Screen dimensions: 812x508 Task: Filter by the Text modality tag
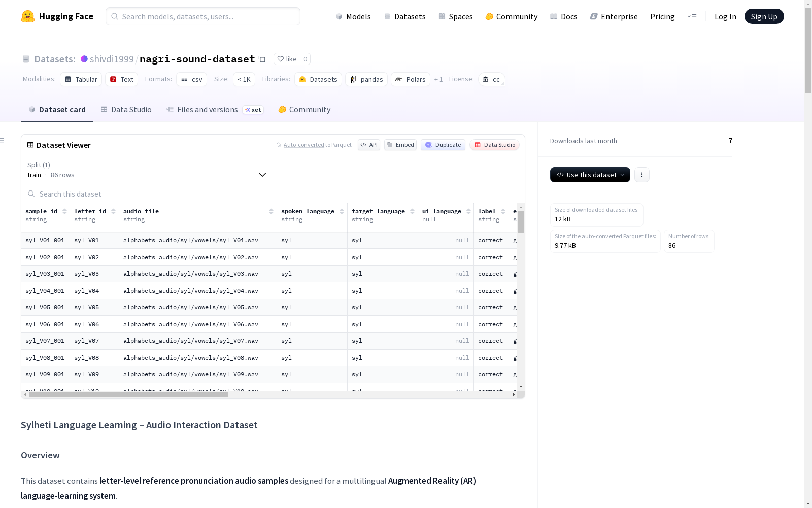coord(122,79)
